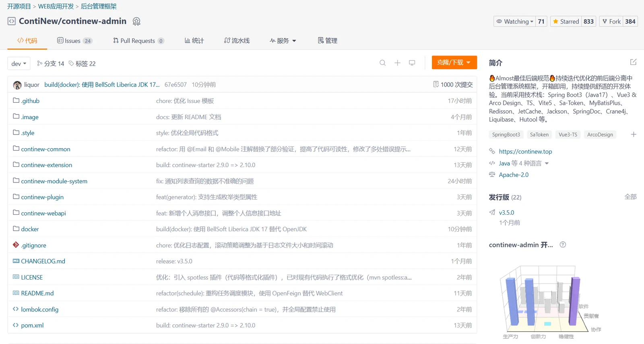
Task: Open the CHANGELOG.md file
Action: point(43,261)
